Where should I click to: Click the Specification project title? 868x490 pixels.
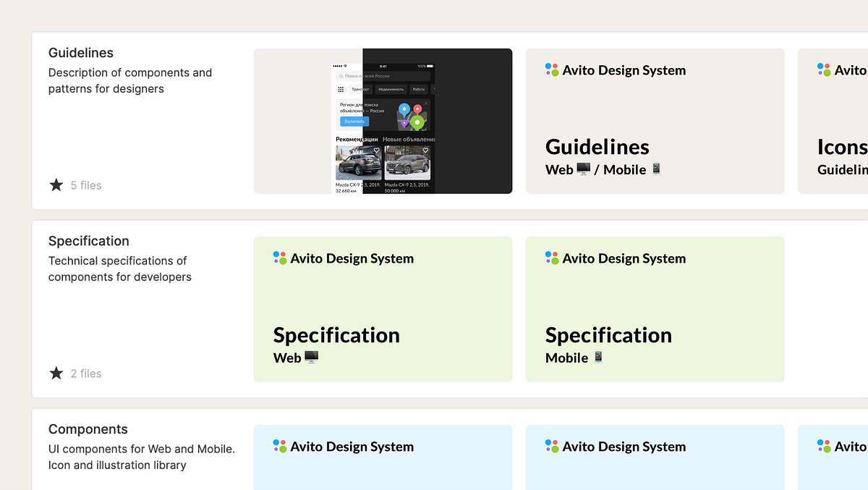88,240
